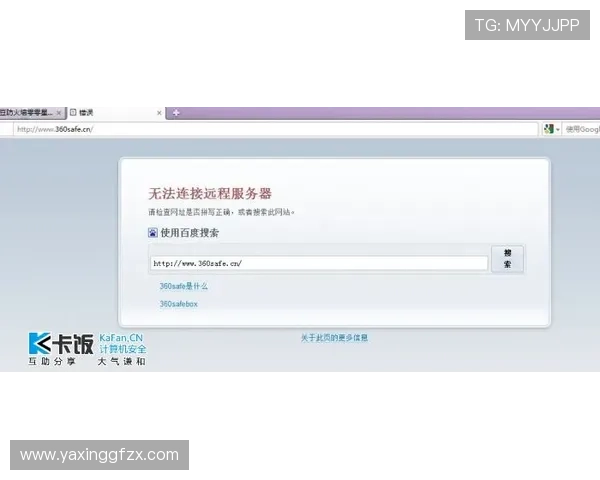600x480 pixels.
Task: Click the Google search engine icon
Action: [548, 129]
